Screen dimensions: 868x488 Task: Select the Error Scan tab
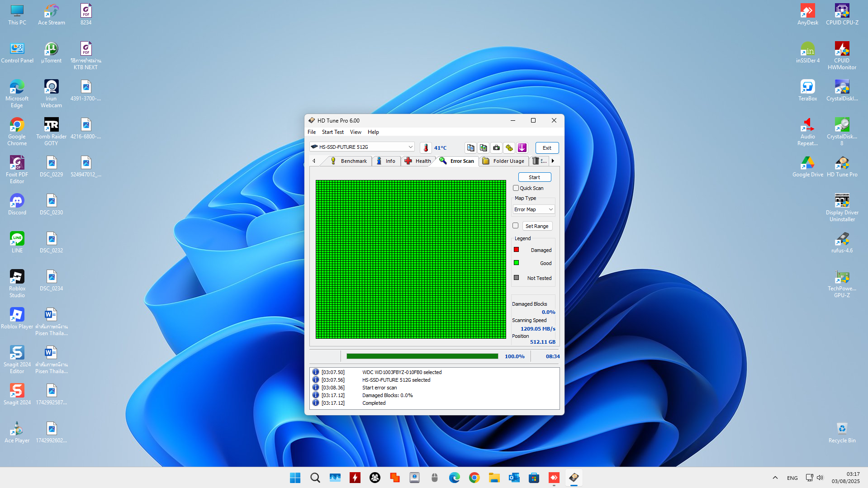(457, 161)
